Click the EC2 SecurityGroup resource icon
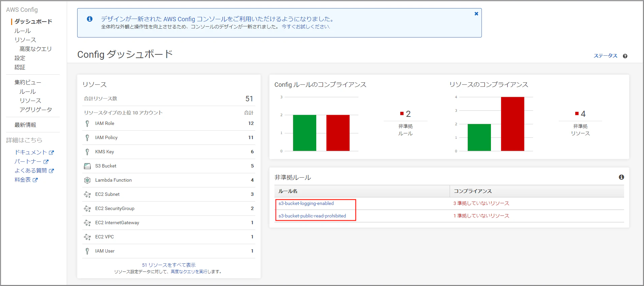The width and height of the screenshot is (644, 286). pos(87,209)
